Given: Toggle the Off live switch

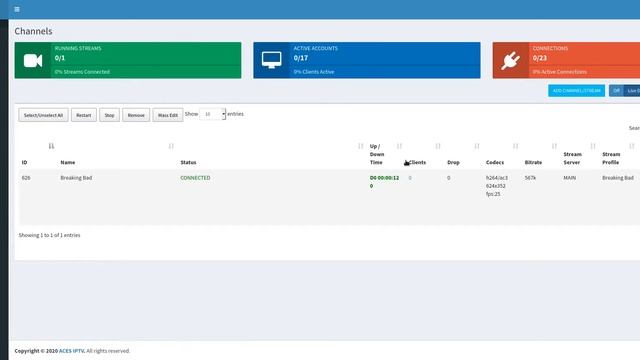Looking at the screenshot, I should [x=616, y=91].
